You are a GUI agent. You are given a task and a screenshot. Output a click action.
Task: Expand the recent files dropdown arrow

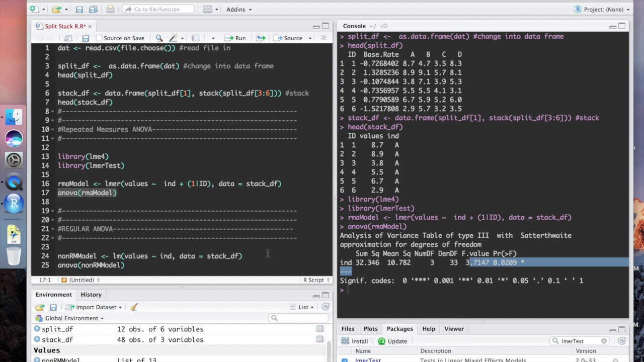[x=66, y=10]
